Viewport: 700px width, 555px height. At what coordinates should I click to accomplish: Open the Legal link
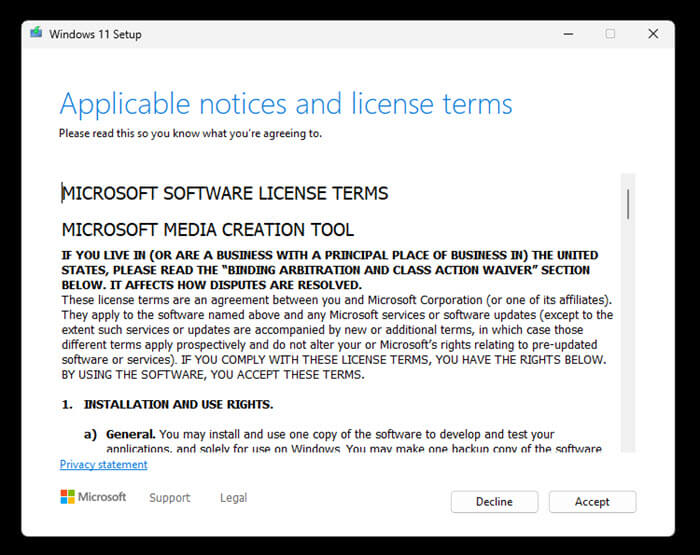[x=233, y=497]
